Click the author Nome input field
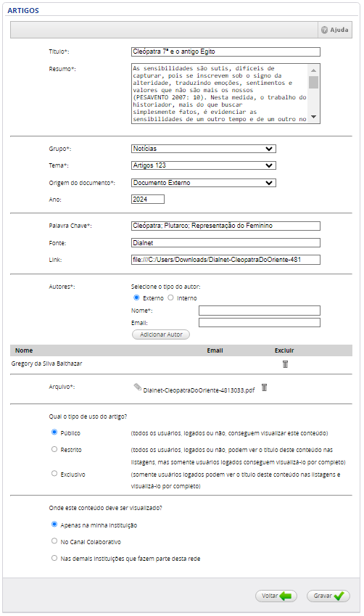 point(259,311)
